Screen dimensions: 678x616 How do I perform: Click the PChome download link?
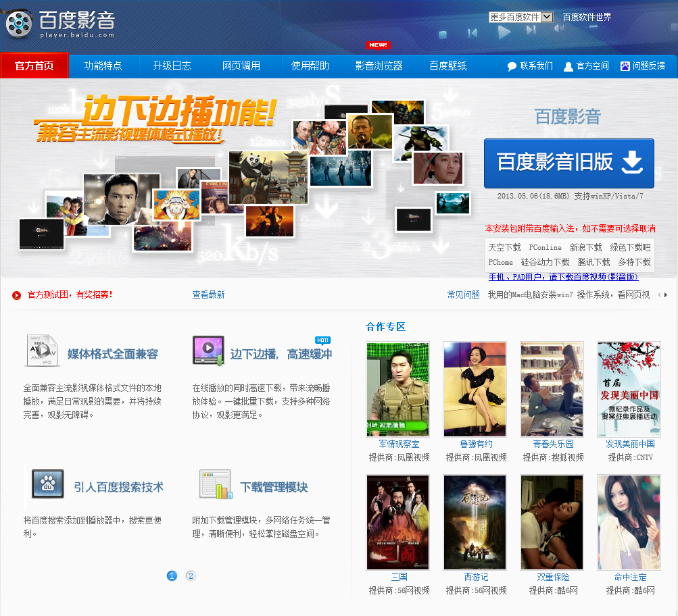501,262
